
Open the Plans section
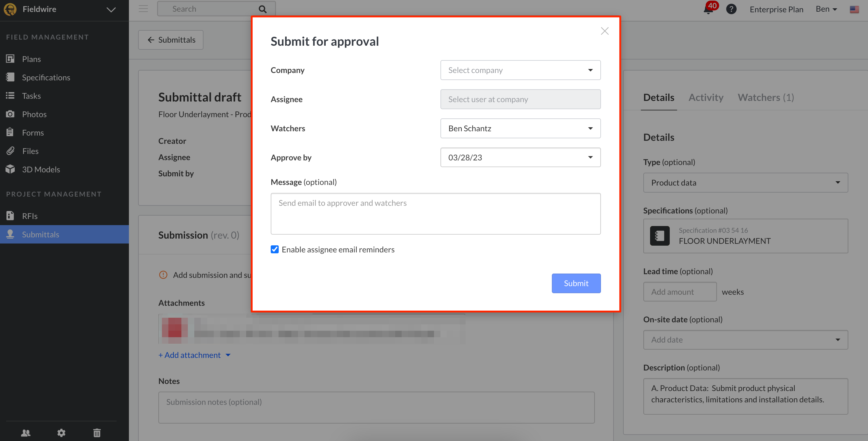click(31, 59)
